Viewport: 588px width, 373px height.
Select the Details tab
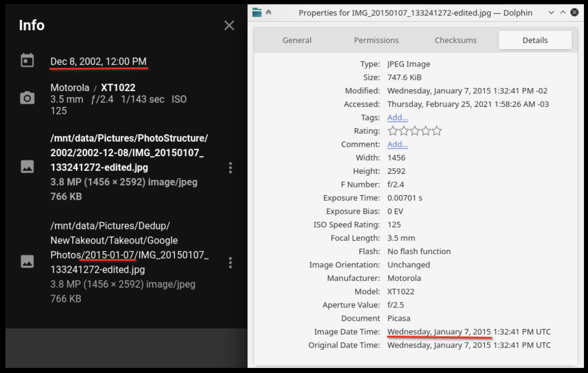535,40
